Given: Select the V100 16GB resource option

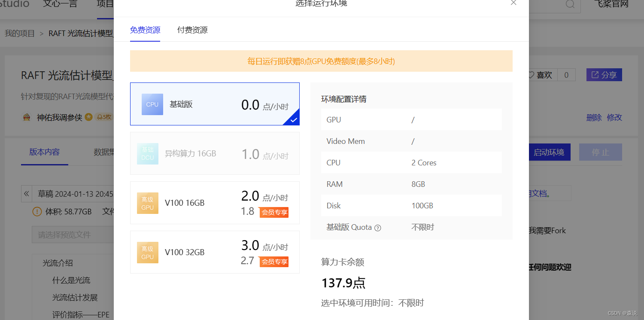Looking at the screenshot, I should [x=215, y=202].
